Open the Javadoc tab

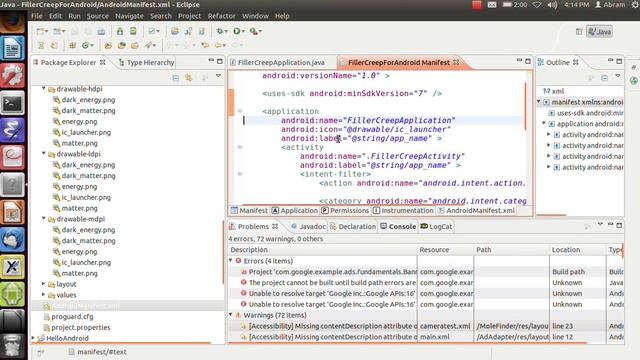click(x=309, y=227)
